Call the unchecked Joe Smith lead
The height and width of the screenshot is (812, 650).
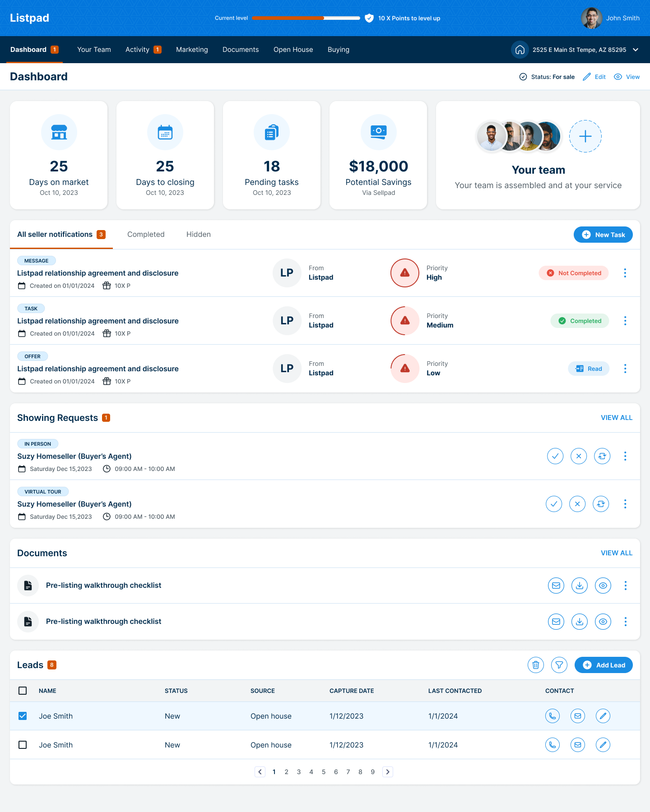[552, 745]
